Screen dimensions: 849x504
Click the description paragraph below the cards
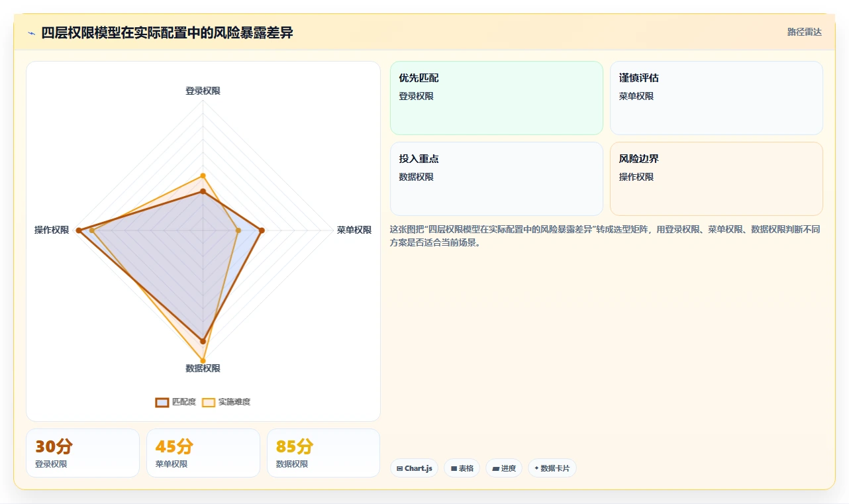coord(605,236)
